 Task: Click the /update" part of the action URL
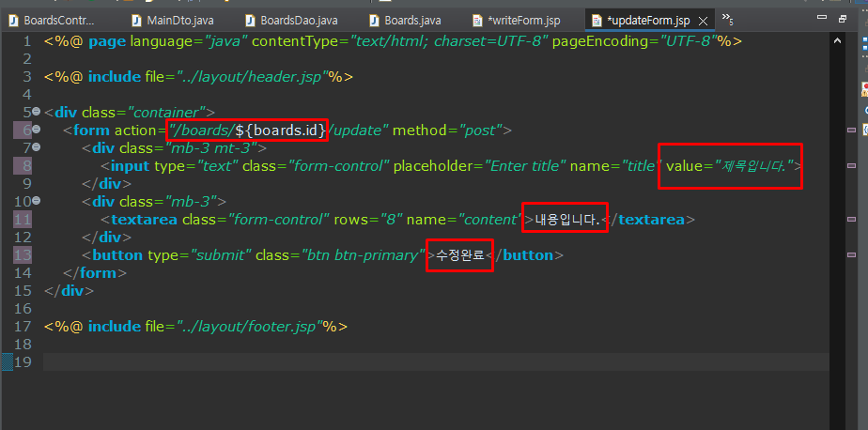coord(359,131)
